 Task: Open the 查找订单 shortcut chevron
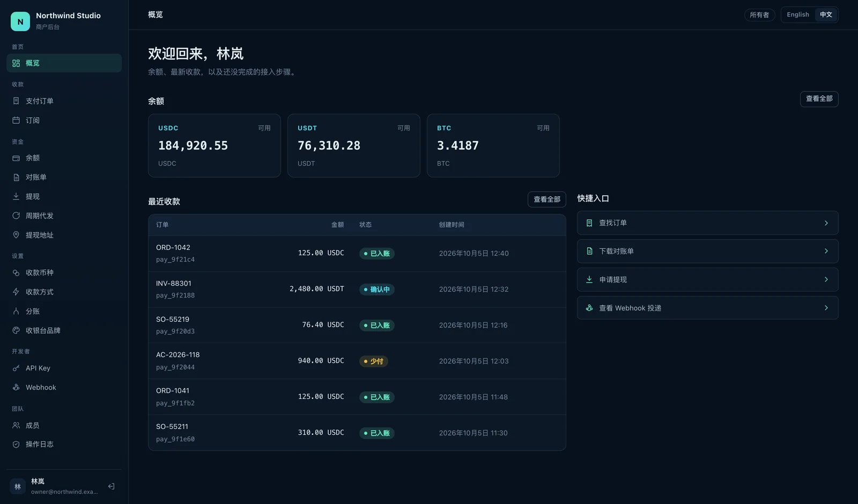[826, 223]
